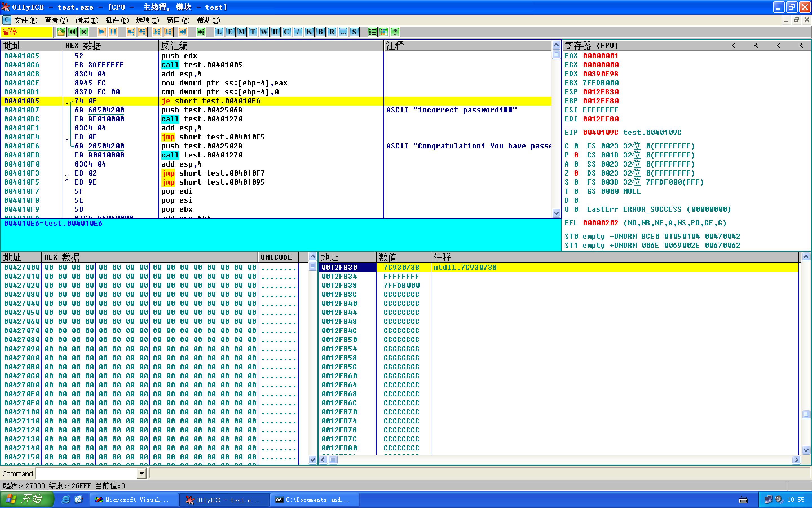Open the 选项(T) menu
The height and width of the screenshot is (508, 812).
click(x=148, y=20)
